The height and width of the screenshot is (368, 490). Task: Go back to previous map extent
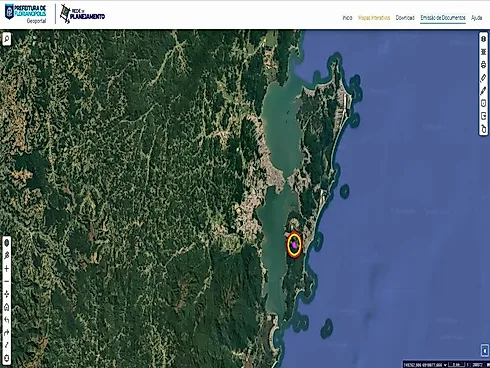[x=7, y=320]
